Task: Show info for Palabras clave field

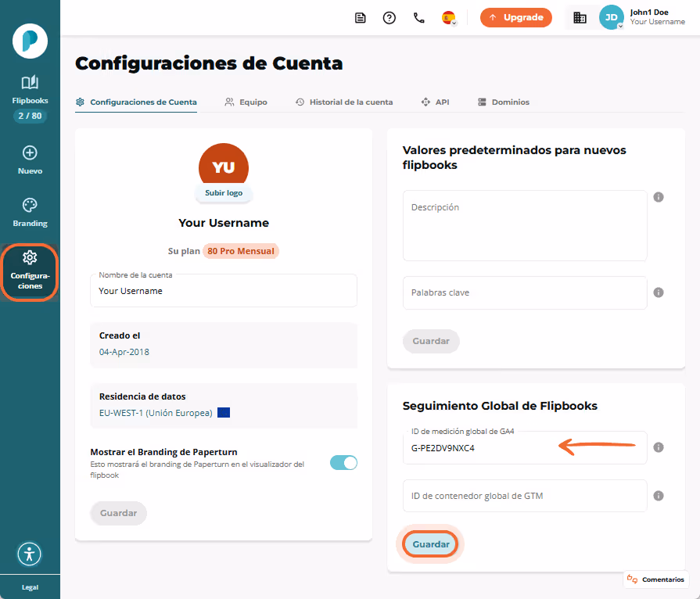Action: click(x=659, y=292)
